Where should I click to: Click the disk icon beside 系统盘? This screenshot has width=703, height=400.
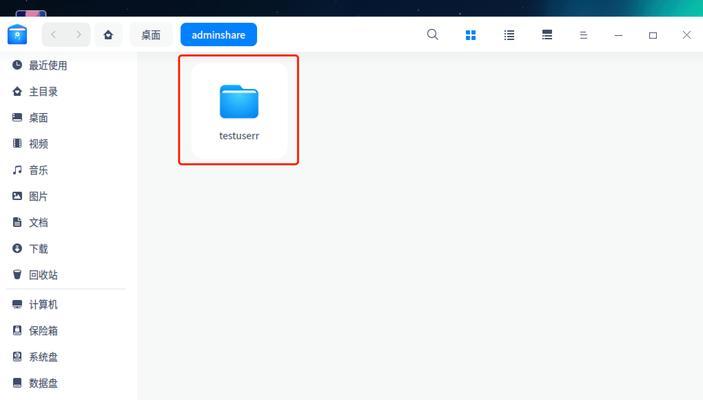point(17,357)
